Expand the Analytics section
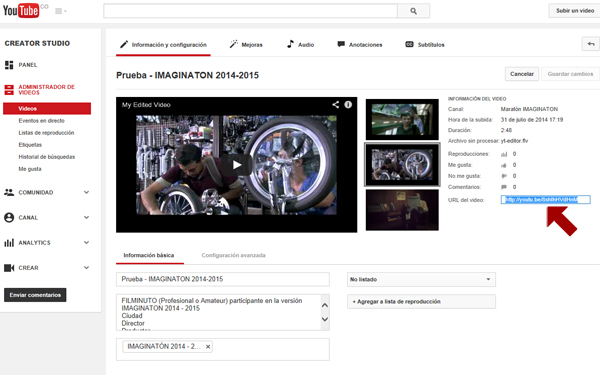600x375 pixels. [86, 243]
